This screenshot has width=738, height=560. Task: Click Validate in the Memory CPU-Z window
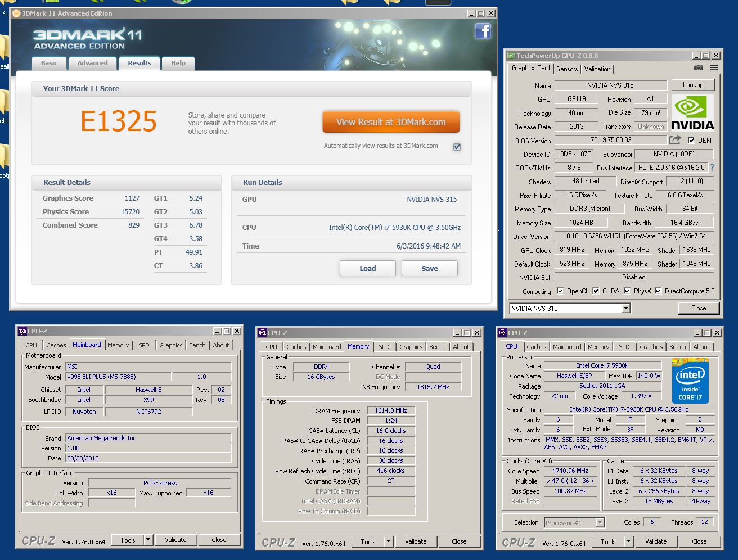(416, 541)
